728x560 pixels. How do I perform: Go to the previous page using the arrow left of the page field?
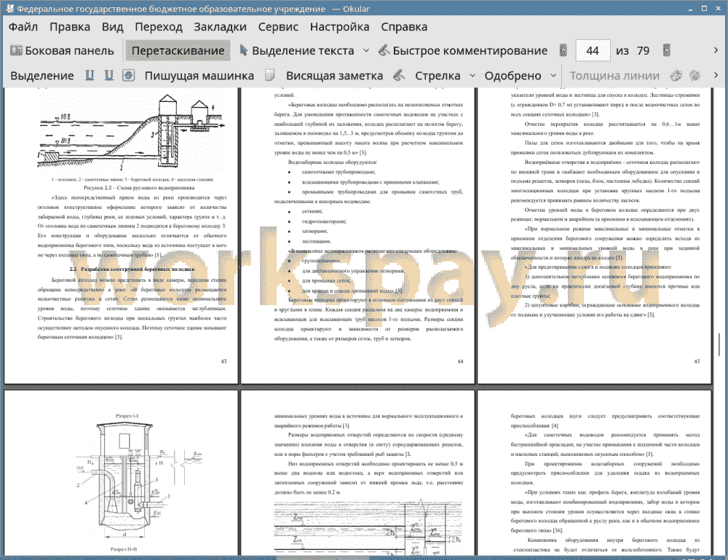563,50
